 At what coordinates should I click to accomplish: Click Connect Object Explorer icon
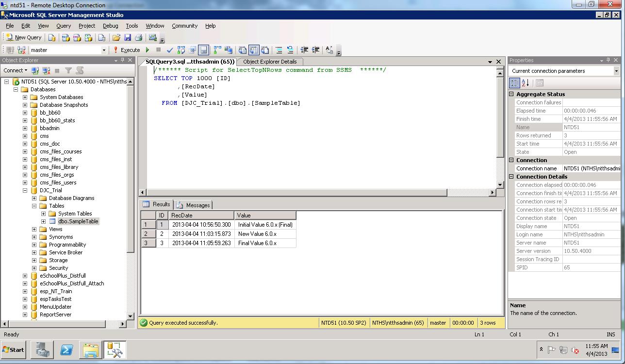coord(35,70)
